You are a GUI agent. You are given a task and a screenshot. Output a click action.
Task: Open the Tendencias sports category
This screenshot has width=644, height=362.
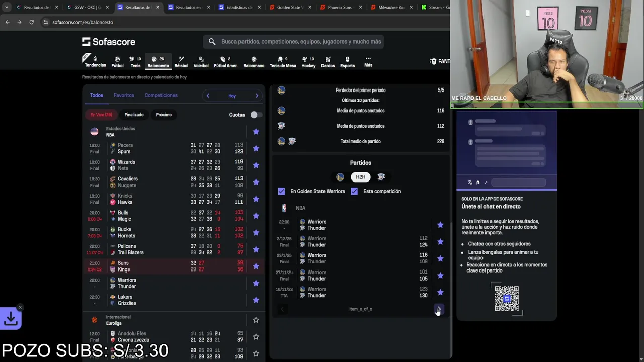point(95,61)
